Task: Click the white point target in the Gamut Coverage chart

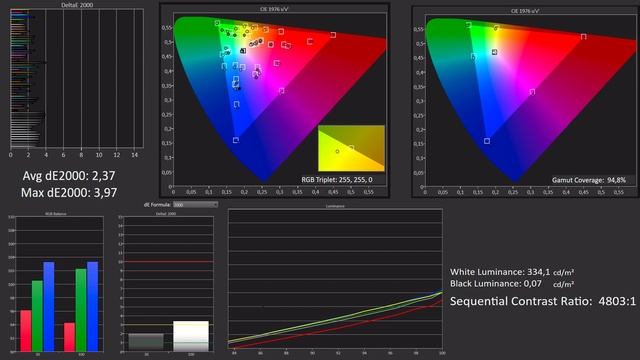Action: pos(494,52)
